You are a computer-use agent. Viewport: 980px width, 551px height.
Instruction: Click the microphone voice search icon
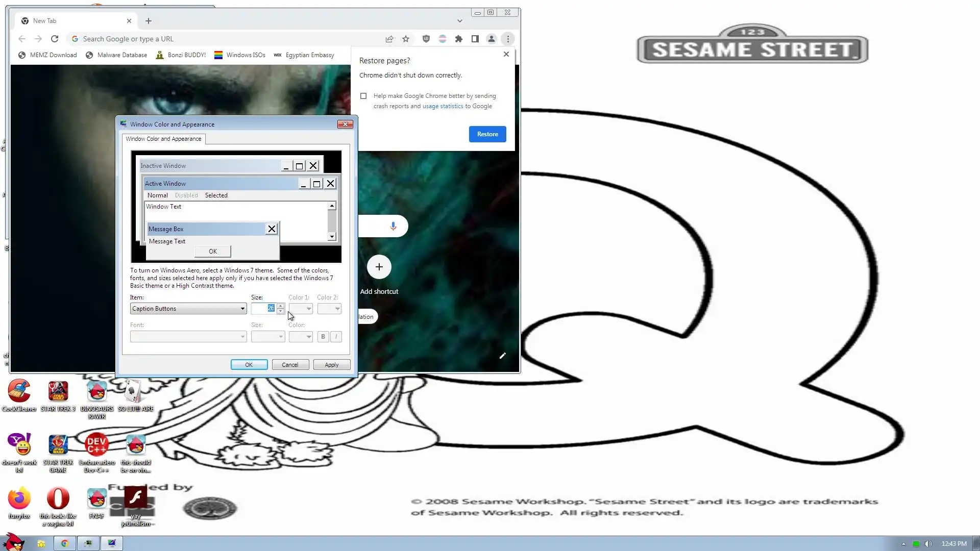coord(393,226)
